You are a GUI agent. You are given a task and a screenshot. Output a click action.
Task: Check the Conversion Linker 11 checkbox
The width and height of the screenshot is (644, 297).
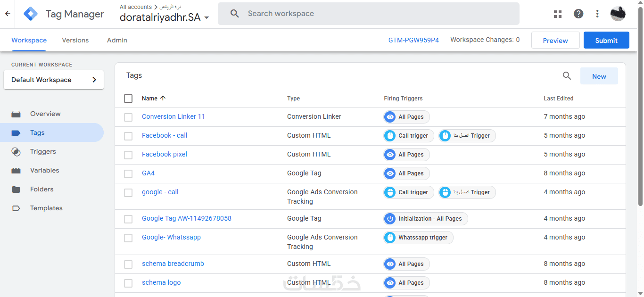[x=128, y=117]
